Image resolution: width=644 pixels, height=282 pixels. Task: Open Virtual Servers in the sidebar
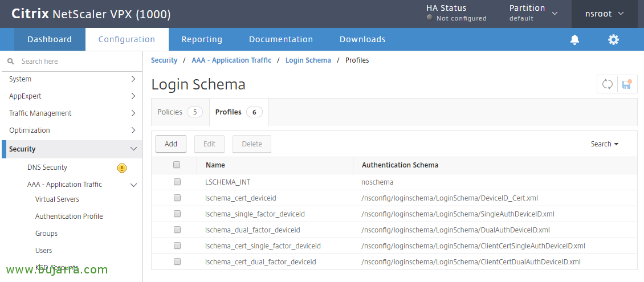coord(57,199)
